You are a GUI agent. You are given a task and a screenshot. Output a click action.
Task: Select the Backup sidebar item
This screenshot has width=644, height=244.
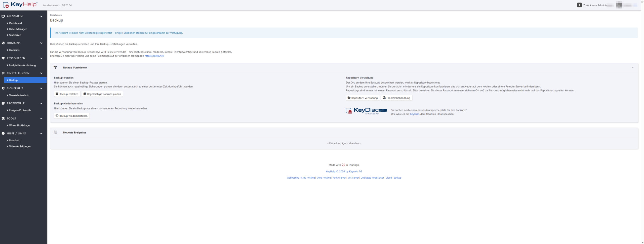[x=25, y=80]
